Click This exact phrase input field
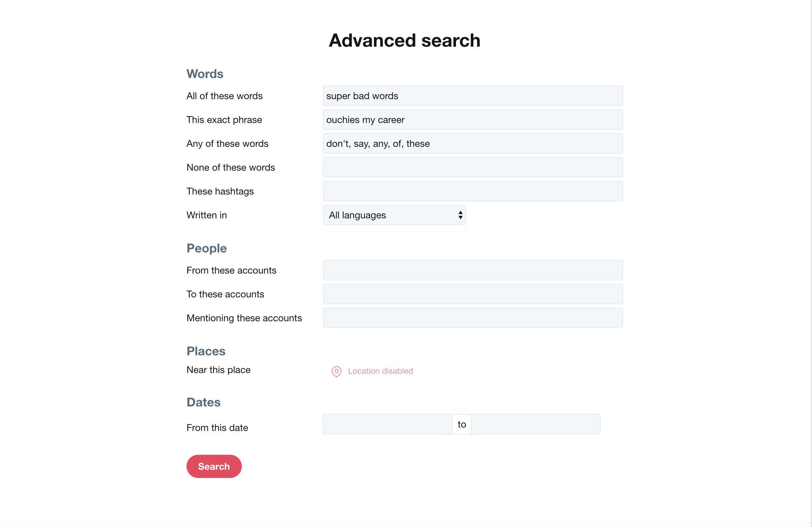The image size is (812, 527). coord(472,120)
